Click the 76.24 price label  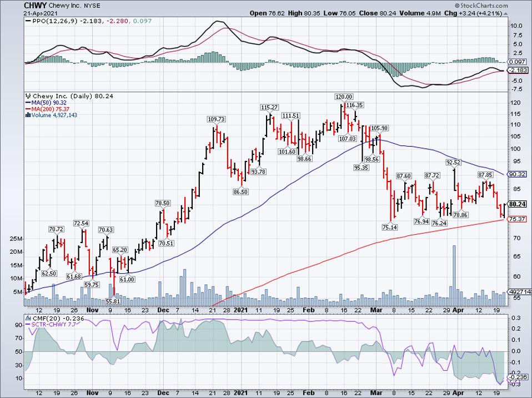click(439, 223)
